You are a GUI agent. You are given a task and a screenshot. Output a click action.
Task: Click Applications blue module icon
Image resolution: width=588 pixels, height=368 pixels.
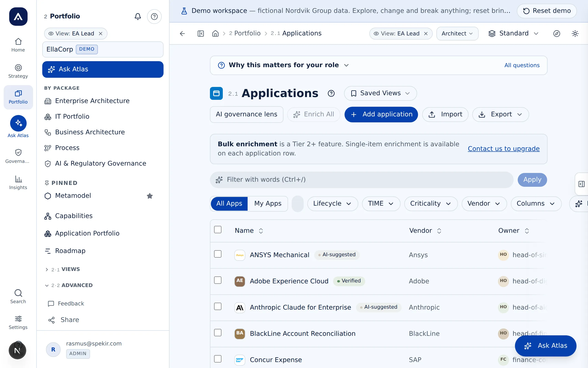216,93
